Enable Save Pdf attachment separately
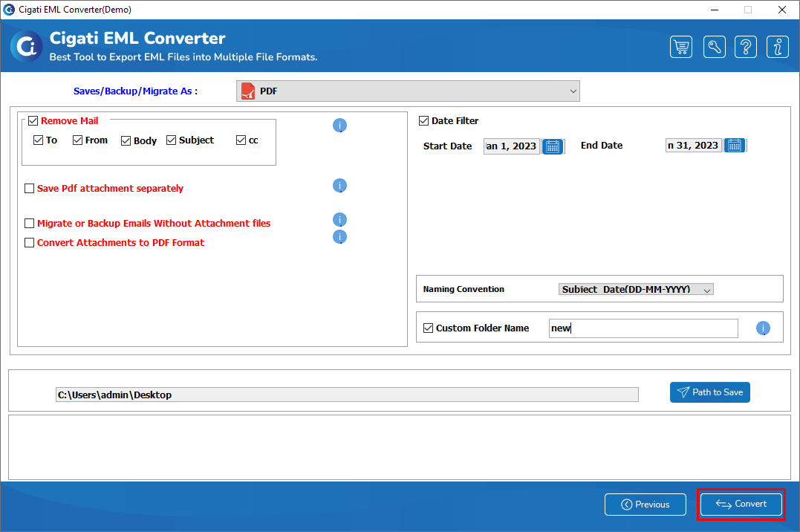The height and width of the screenshot is (532, 800). [x=30, y=189]
